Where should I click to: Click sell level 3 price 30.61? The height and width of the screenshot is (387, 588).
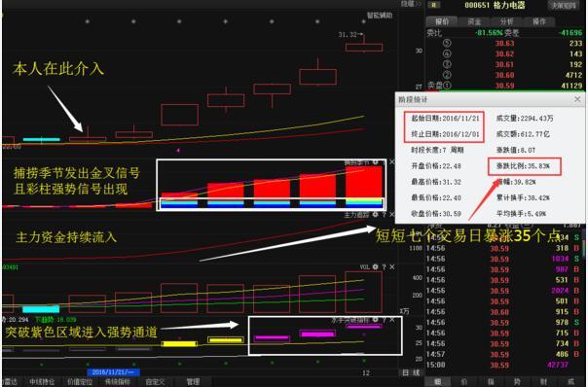click(504, 64)
